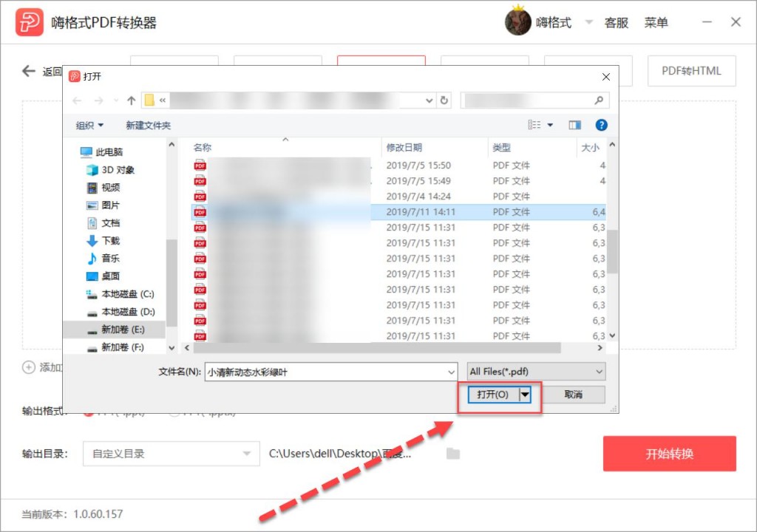Change the file view layout icon
This screenshot has height=532, width=757.
point(534,125)
